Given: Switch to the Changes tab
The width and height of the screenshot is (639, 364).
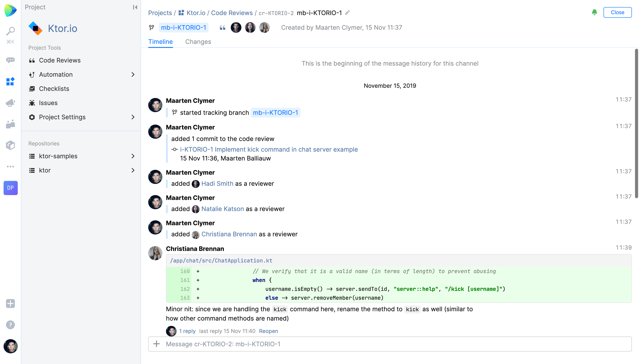Looking at the screenshot, I should point(198,42).
